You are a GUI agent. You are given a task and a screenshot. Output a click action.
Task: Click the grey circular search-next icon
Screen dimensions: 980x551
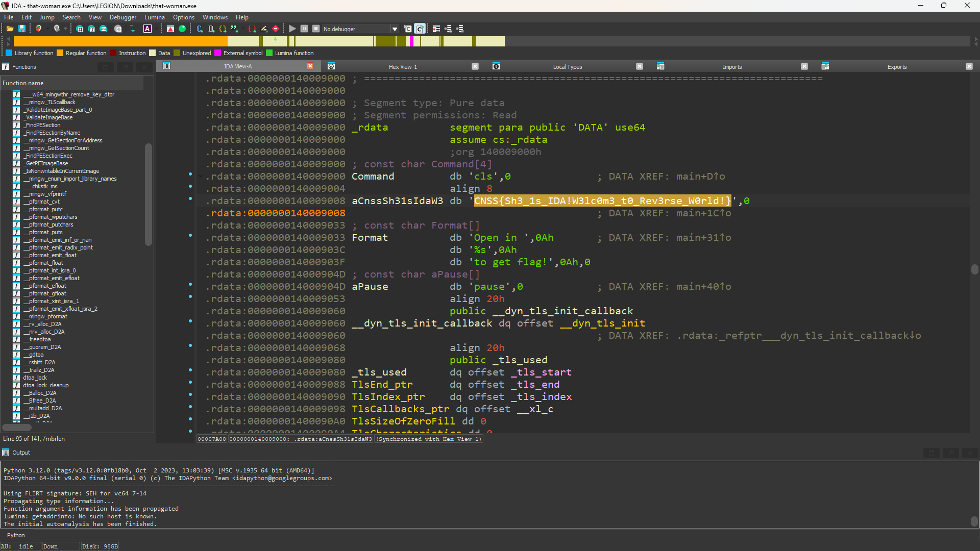pos(118,29)
